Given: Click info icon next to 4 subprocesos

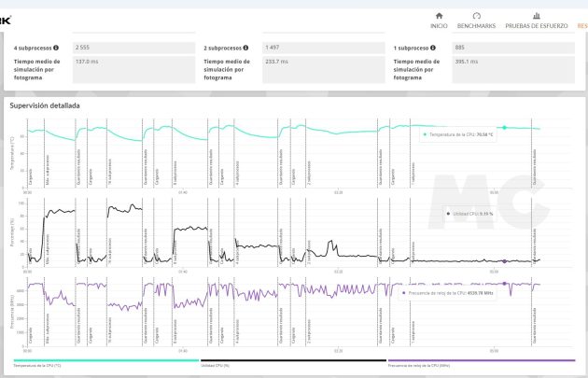Looking at the screenshot, I should (x=56, y=47).
